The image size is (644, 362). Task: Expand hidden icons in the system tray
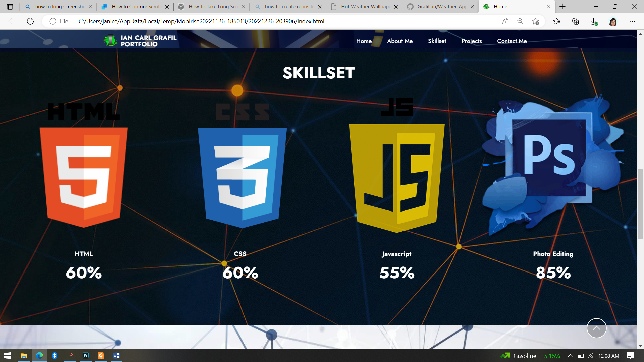tap(571, 356)
